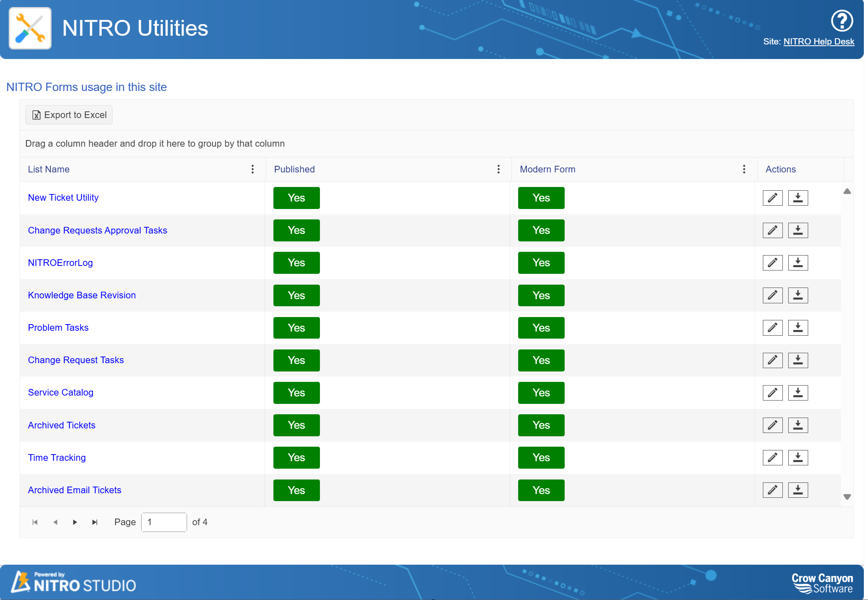Image resolution: width=868 pixels, height=600 pixels.
Task: Download form for Time Tracking
Action: 798,457
